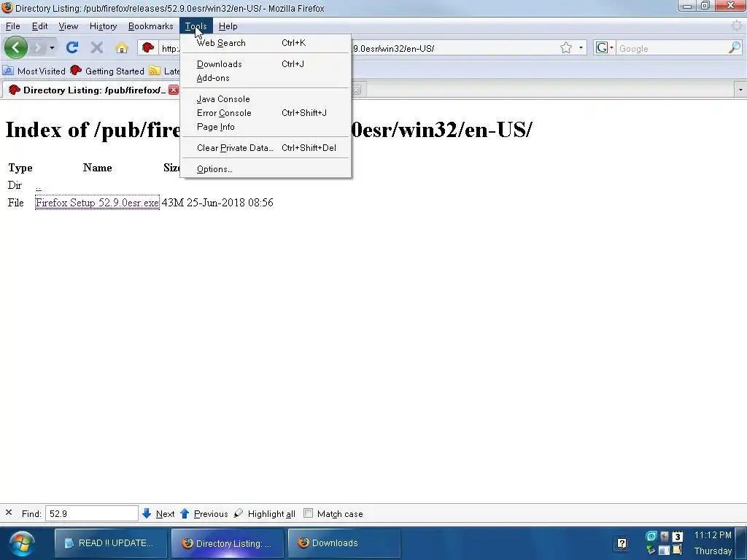Reload the page with the blue Reload icon
Screen dimensions: 747x560
pyautogui.click(x=72, y=47)
